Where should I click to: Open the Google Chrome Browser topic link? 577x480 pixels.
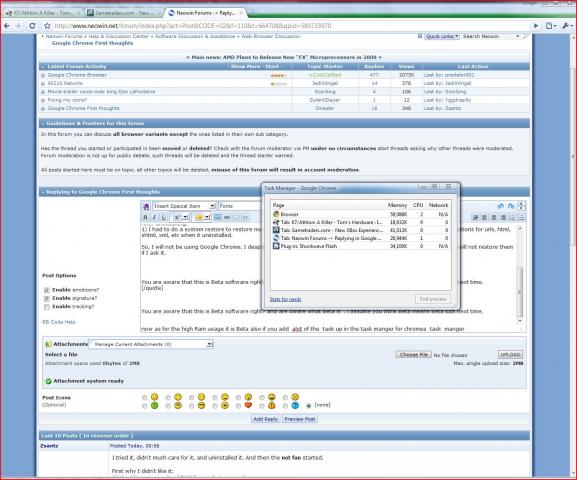click(x=77, y=75)
